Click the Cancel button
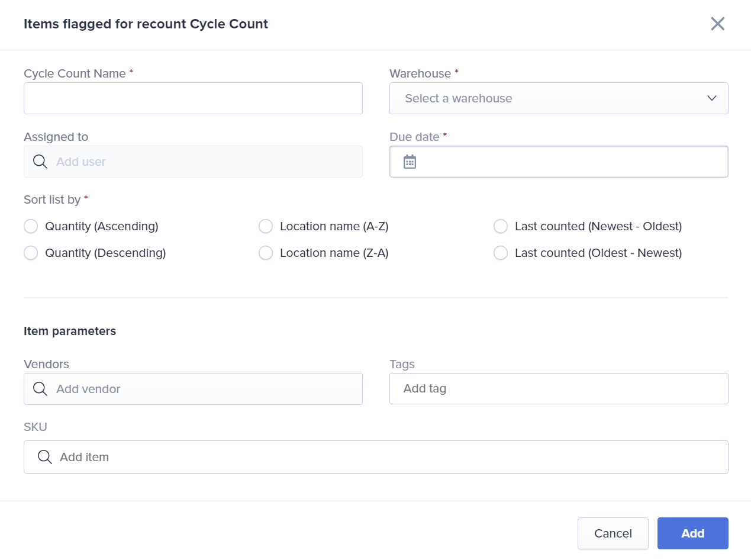751x560 pixels. (x=613, y=533)
